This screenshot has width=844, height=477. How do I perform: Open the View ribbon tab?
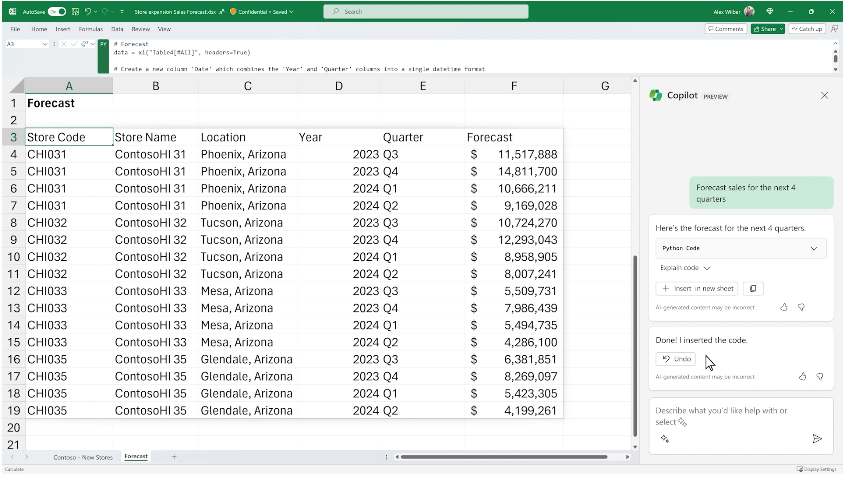[x=164, y=29]
